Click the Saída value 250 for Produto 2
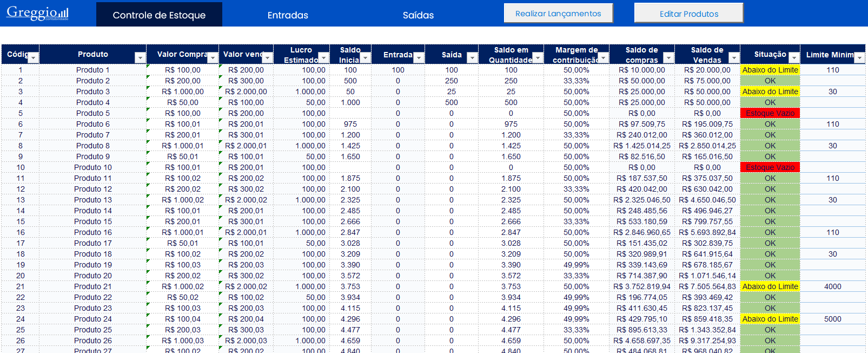This screenshot has height=353, width=868. pyautogui.click(x=452, y=81)
